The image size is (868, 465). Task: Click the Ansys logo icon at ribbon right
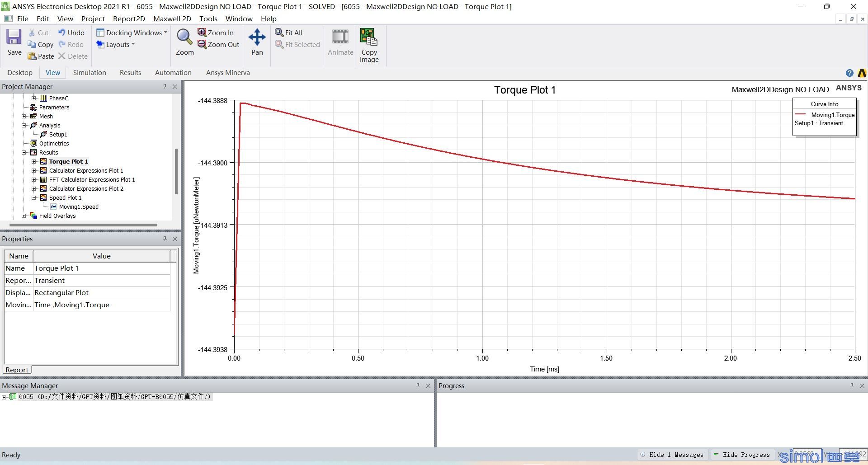(x=862, y=73)
